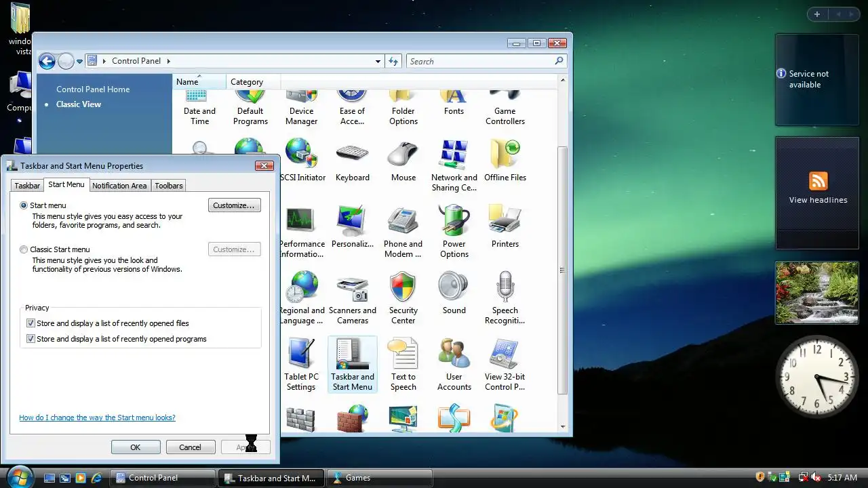Screen dimensions: 868x488
Task: Uncheck recently opened programs checkbox
Action: coord(31,339)
